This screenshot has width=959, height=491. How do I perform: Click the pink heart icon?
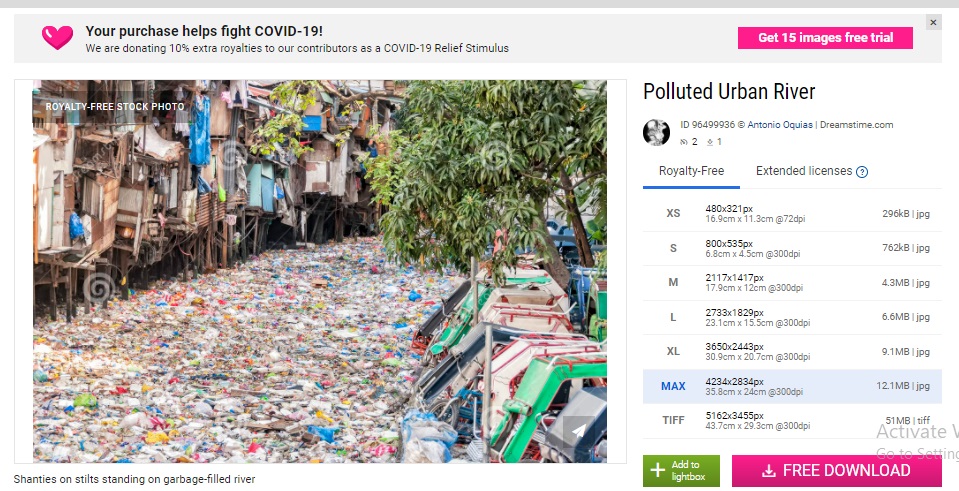[57, 37]
